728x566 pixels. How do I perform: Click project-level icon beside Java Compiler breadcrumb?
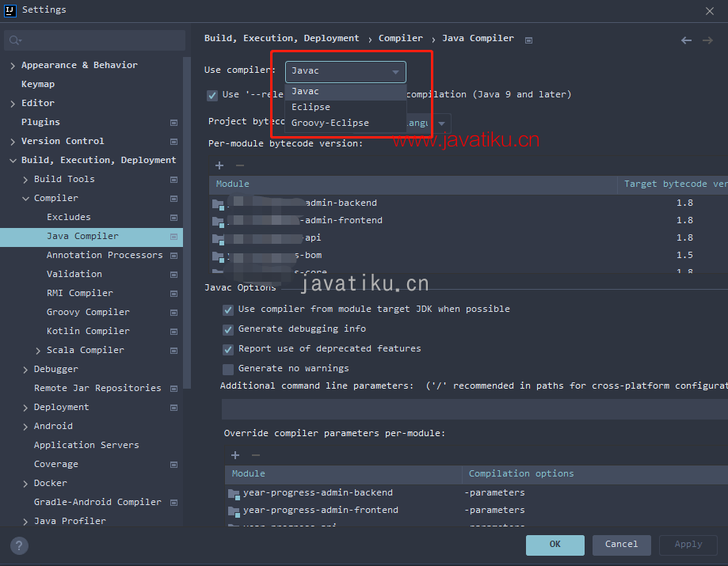click(x=528, y=40)
